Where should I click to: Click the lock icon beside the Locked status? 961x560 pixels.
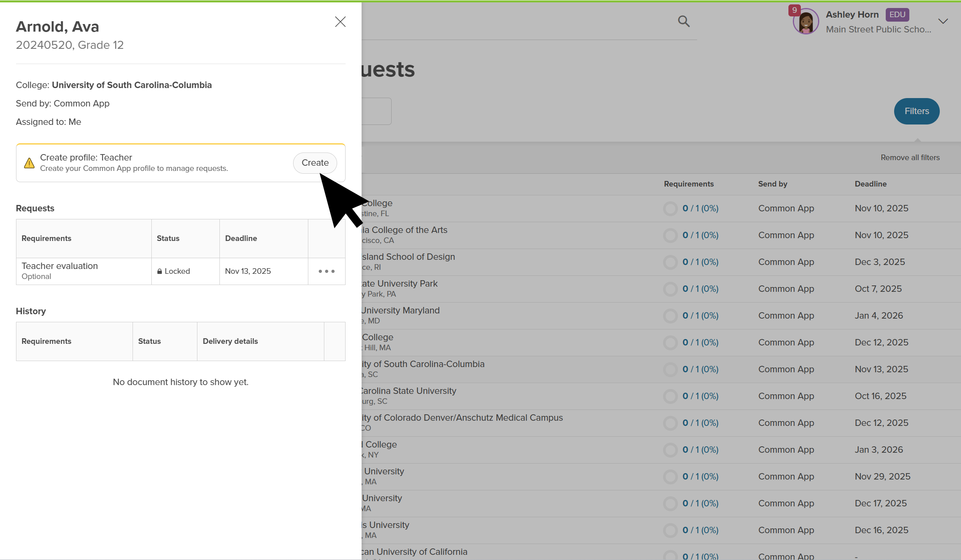click(160, 271)
